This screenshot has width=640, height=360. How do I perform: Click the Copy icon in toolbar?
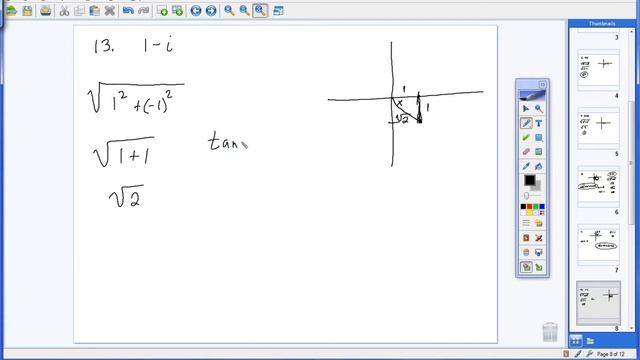pos(79,11)
